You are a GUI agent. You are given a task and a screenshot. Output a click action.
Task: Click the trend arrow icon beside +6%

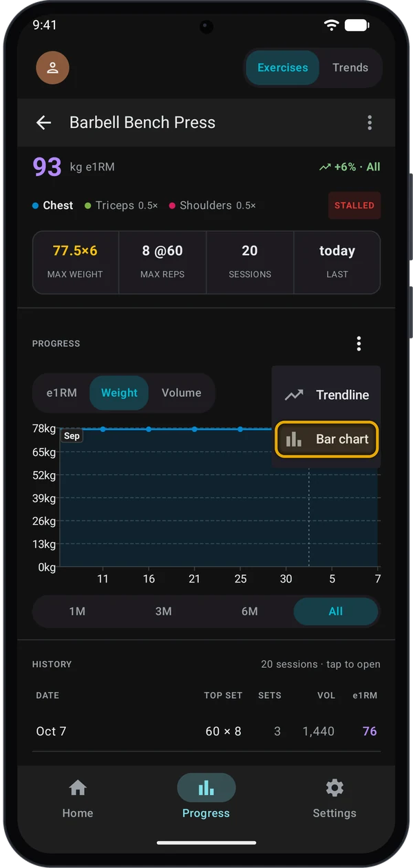pos(325,167)
